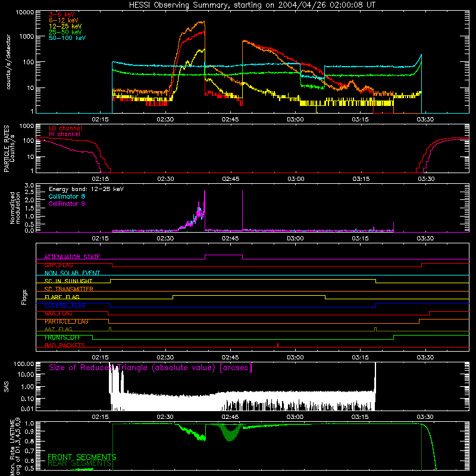The height and width of the screenshot is (476, 476).
Task: Click '03:15' time label under SAS panel
Action: (360, 417)
